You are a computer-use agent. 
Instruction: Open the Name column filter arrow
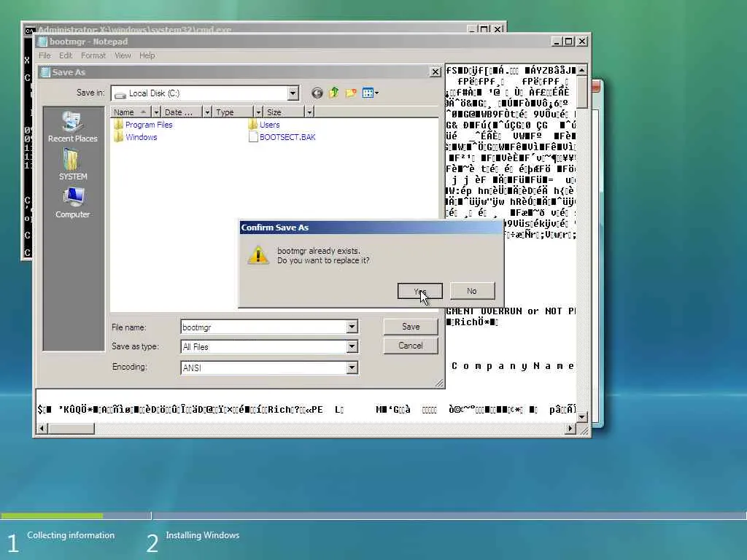tap(156, 112)
